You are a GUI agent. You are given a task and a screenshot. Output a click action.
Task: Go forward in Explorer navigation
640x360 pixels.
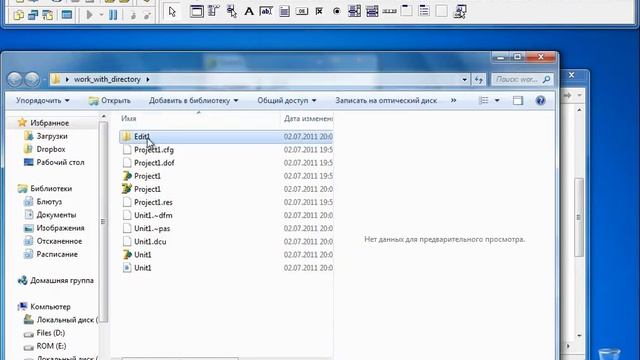(x=32, y=79)
